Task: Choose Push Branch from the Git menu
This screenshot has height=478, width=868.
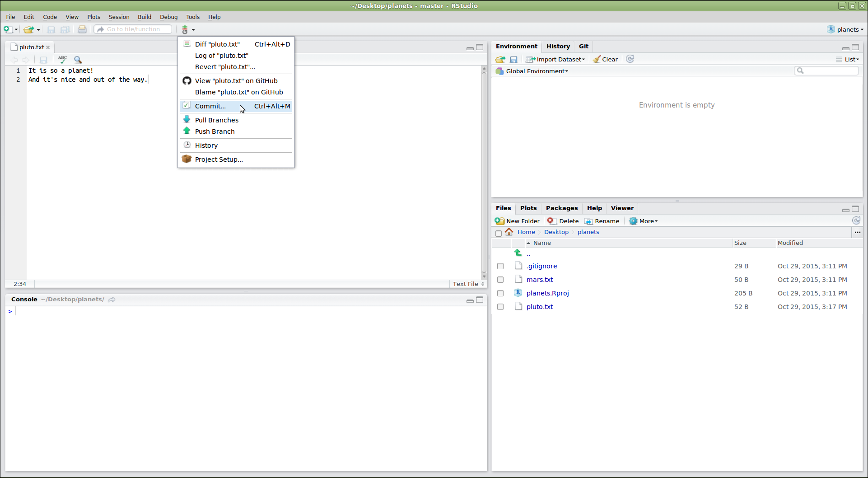Action: [215, 131]
